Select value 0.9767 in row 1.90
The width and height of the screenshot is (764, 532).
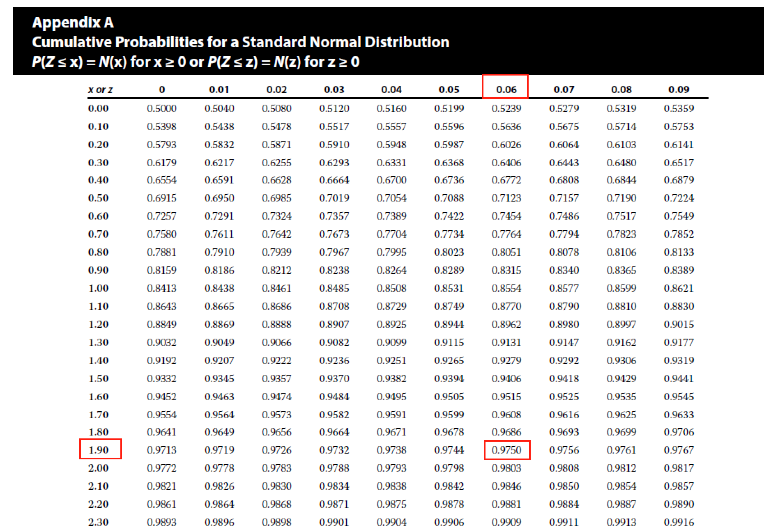pos(679,450)
